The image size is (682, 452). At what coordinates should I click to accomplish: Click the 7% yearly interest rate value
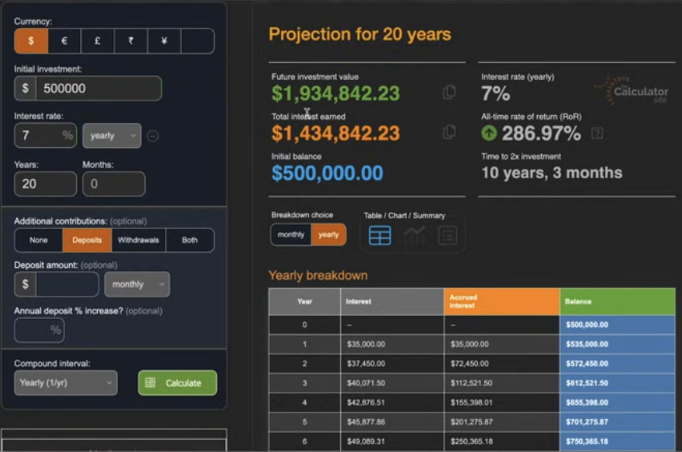(x=495, y=94)
